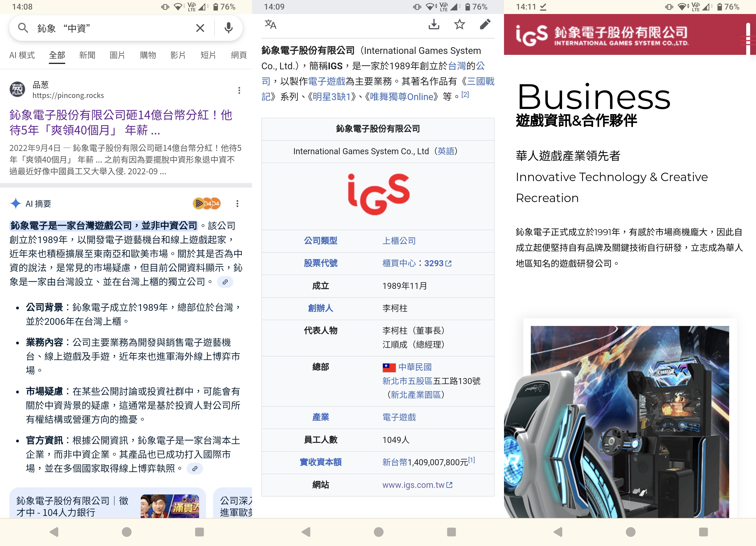Star the Wikipedia article to watchlist
Viewport: 756px width, 546px height.
coord(459,24)
